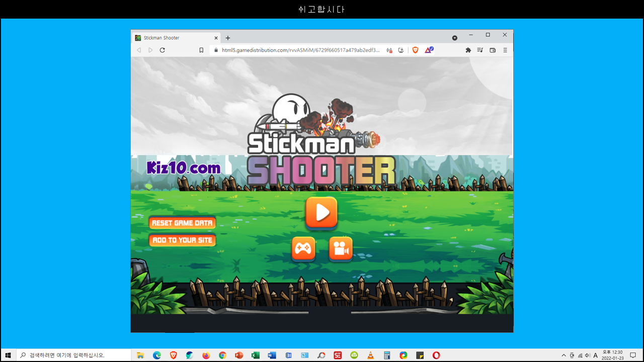This screenshot has width=644, height=362.
Task: Launch Opera browser from taskbar
Action: coord(436,355)
